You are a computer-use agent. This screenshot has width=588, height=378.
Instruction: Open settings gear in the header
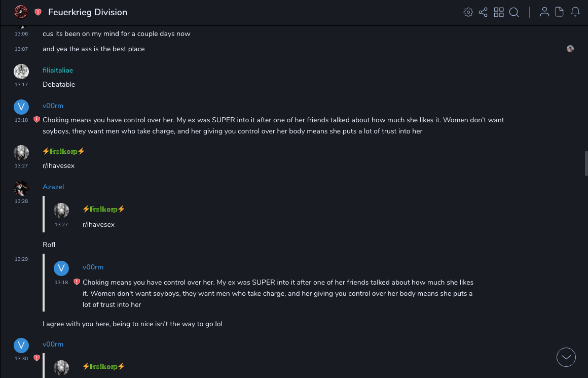coord(468,12)
